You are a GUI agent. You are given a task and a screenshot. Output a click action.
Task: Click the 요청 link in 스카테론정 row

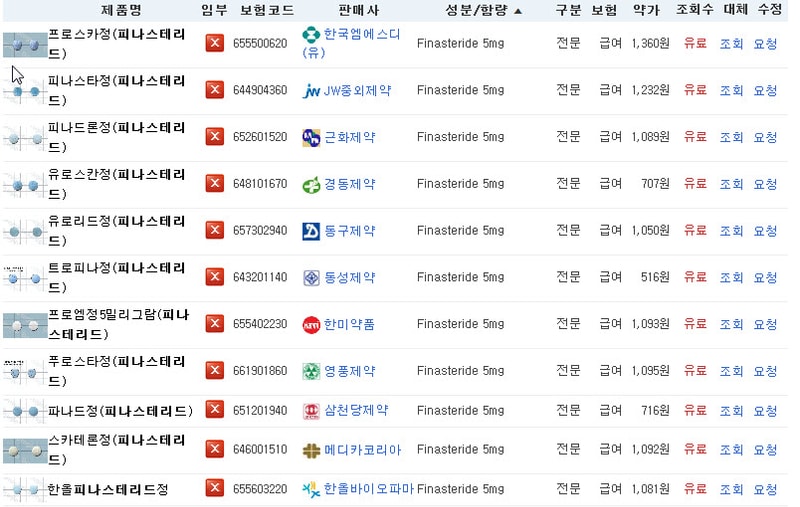[x=765, y=450]
